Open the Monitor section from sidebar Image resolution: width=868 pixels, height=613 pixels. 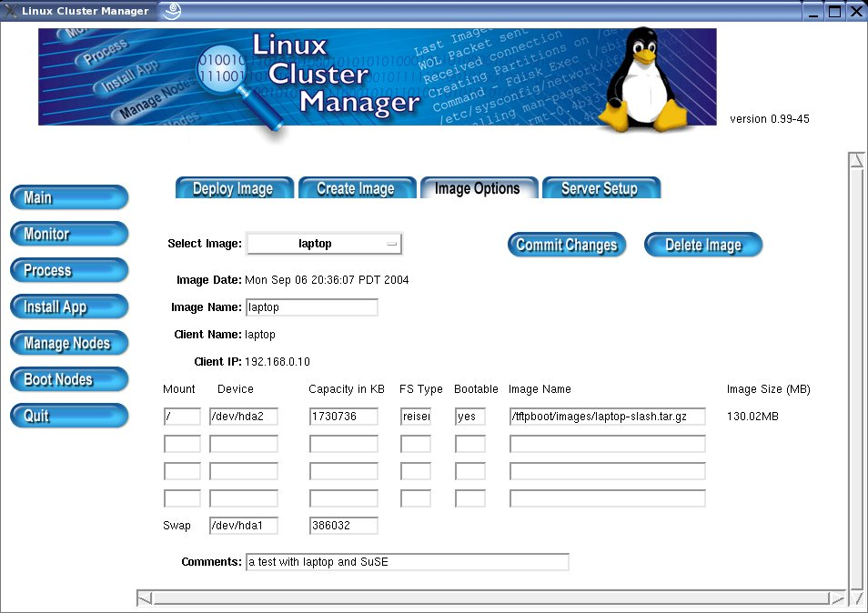(68, 234)
